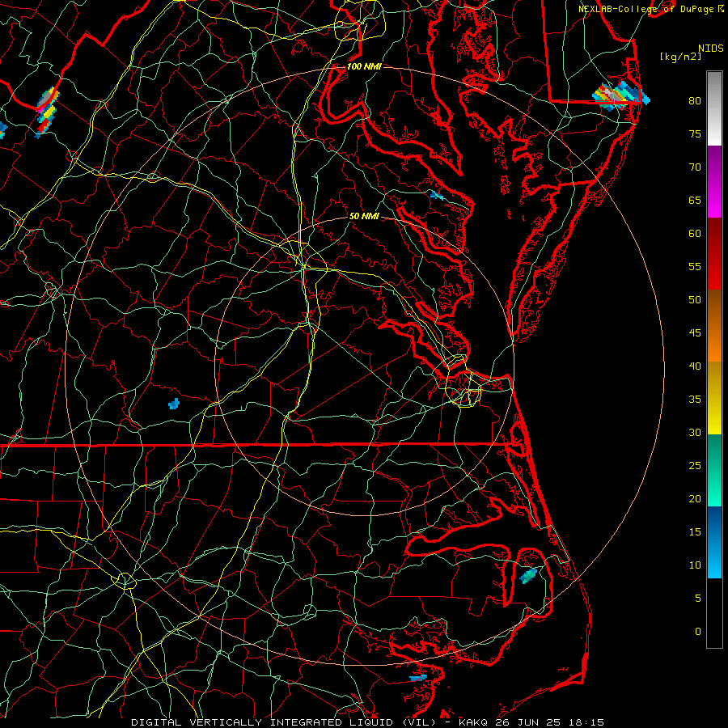This screenshot has height=728, width=728.
Task: Click the "50" value on the color scale
Action: (x=695, y=300)
